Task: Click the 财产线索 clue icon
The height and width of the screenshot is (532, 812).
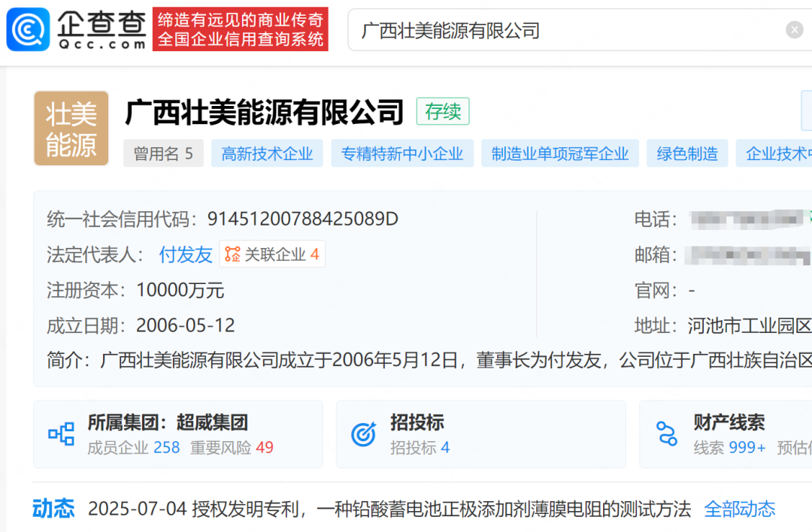Action: pyautogui.click(x=666, y=434)
